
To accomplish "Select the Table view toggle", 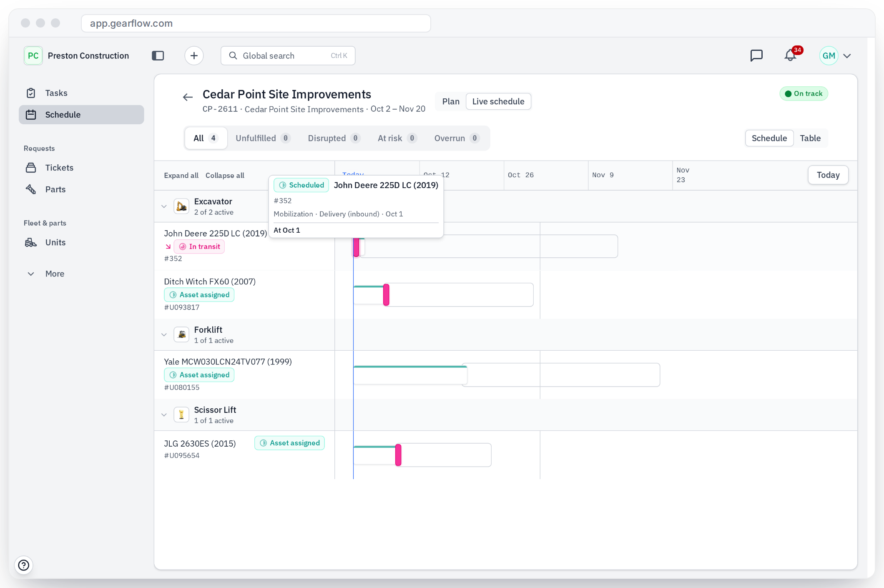I will click(x=810, y=138).
